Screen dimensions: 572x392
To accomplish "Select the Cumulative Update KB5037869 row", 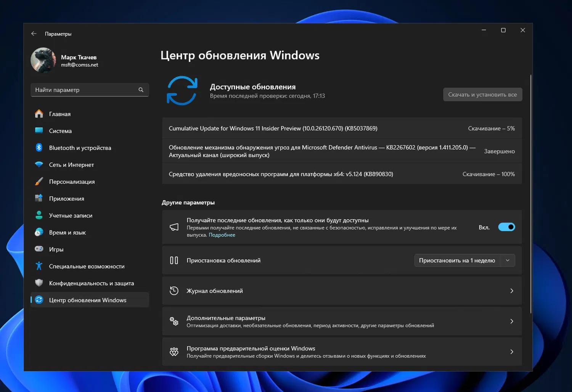I will coord(342,129).
